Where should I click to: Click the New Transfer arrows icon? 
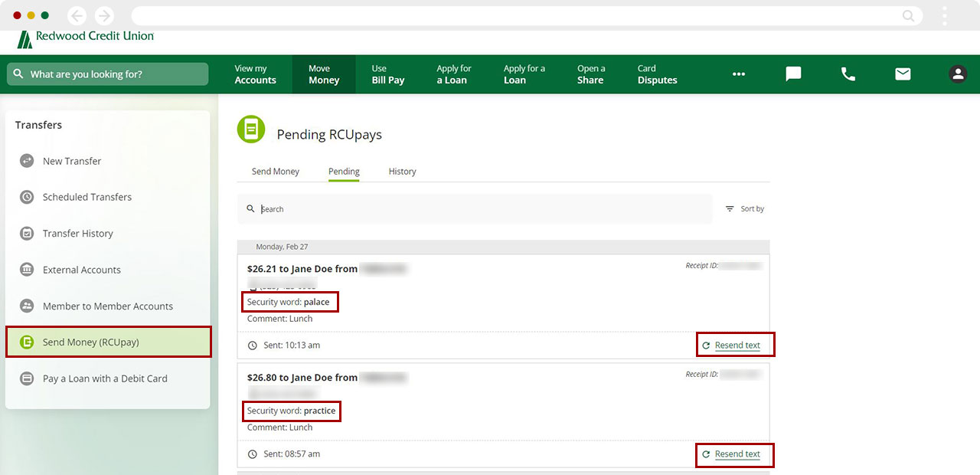click(x=27, y=161)
